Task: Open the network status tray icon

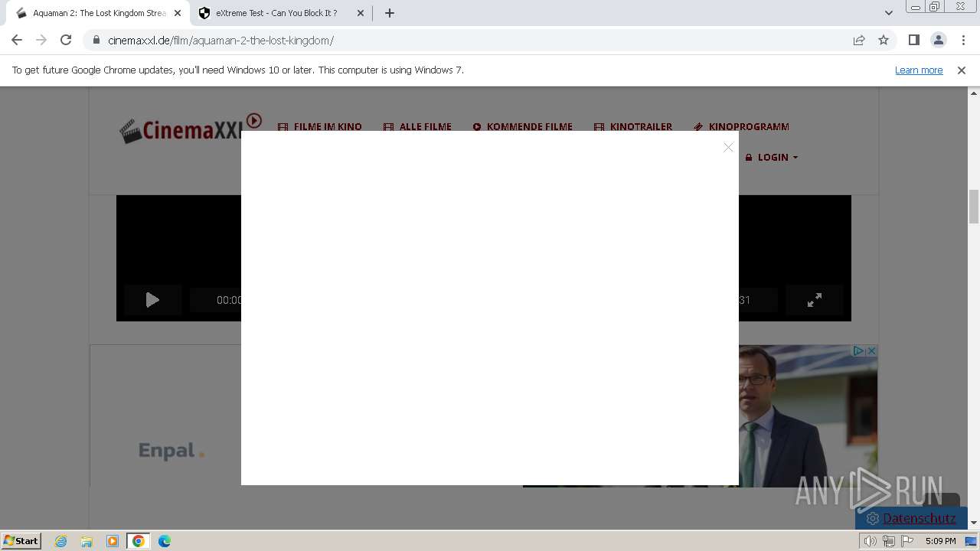Action: coord(889,541)
